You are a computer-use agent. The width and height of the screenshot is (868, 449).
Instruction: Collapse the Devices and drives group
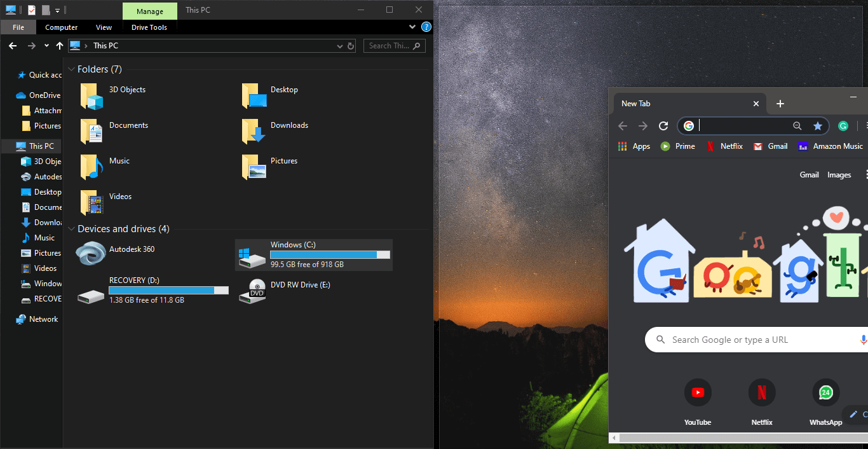tap(71, 229)
